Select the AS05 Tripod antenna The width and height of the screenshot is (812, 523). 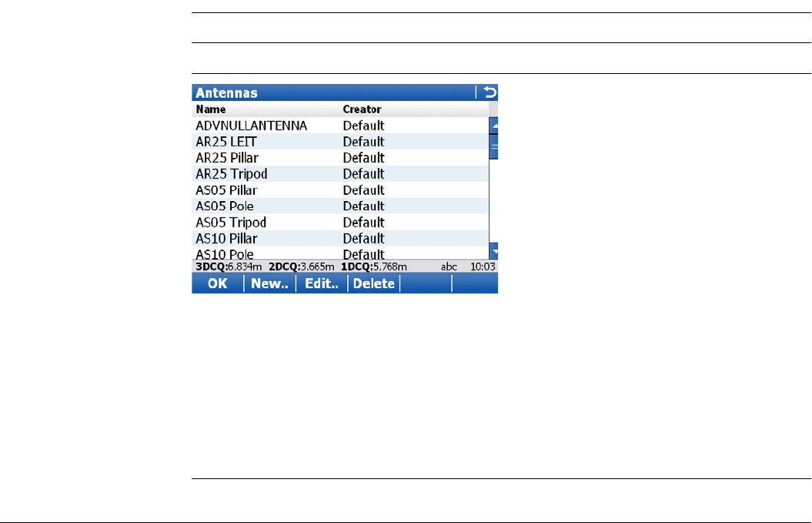(340, 223)
